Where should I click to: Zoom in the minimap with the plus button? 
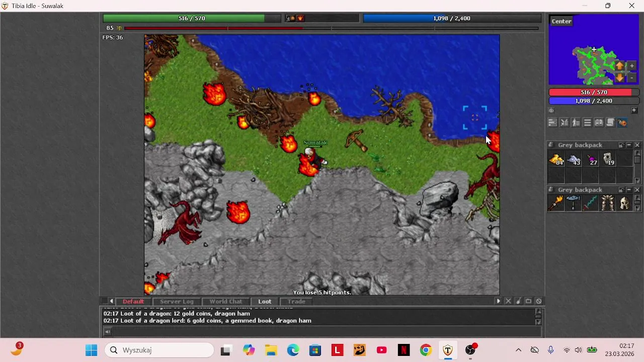click(632, 66)
